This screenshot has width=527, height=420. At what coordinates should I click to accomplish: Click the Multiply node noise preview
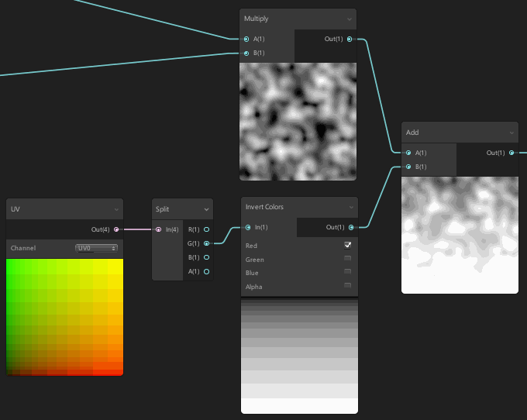(x=298, y=122)
